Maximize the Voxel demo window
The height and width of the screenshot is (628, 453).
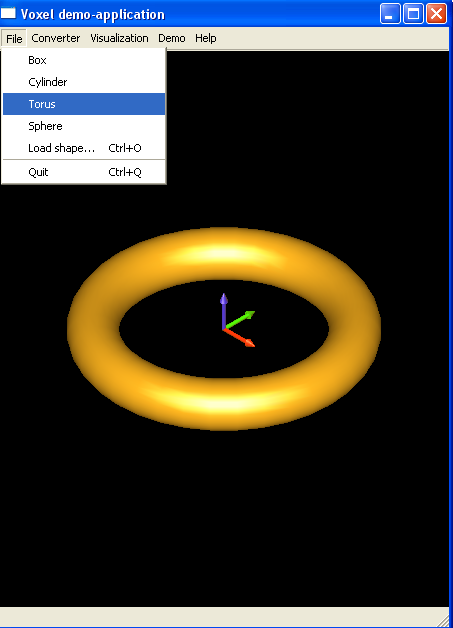pos(413,14)
